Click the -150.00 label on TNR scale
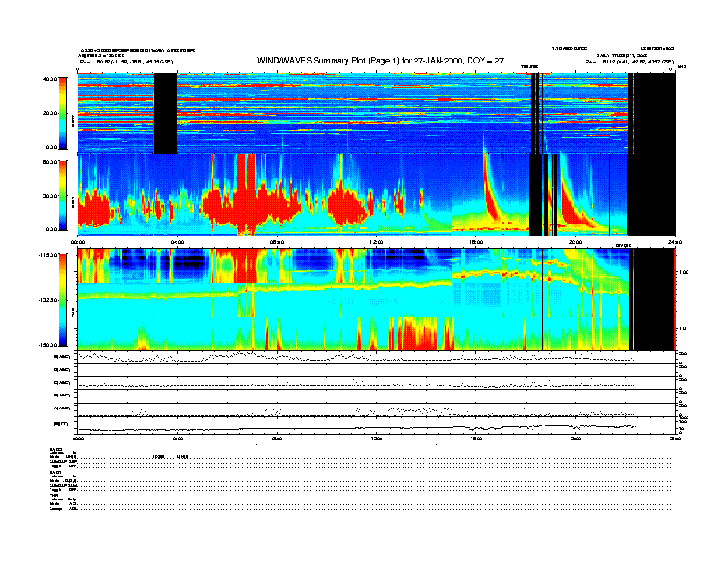Image resolution: width=728 pixels, height=563 pixels. tap(48, 345)
